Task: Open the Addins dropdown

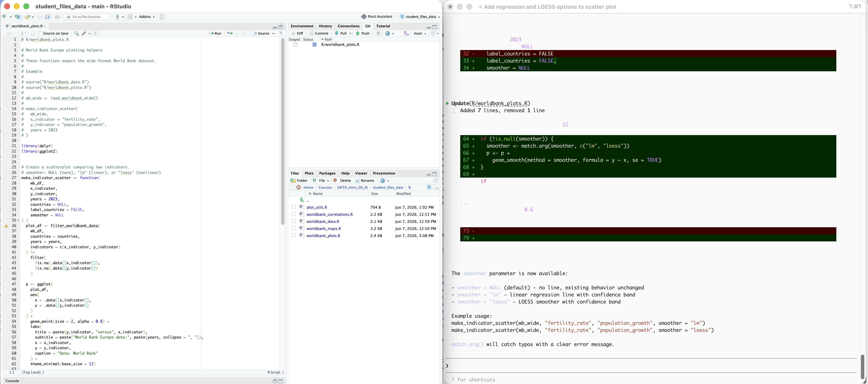Action: point(147,16)
